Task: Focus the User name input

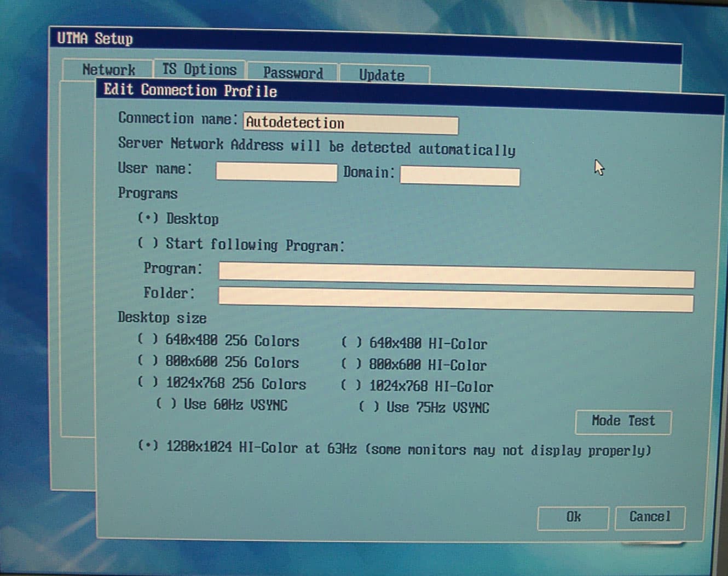Action: pos(276,171)
